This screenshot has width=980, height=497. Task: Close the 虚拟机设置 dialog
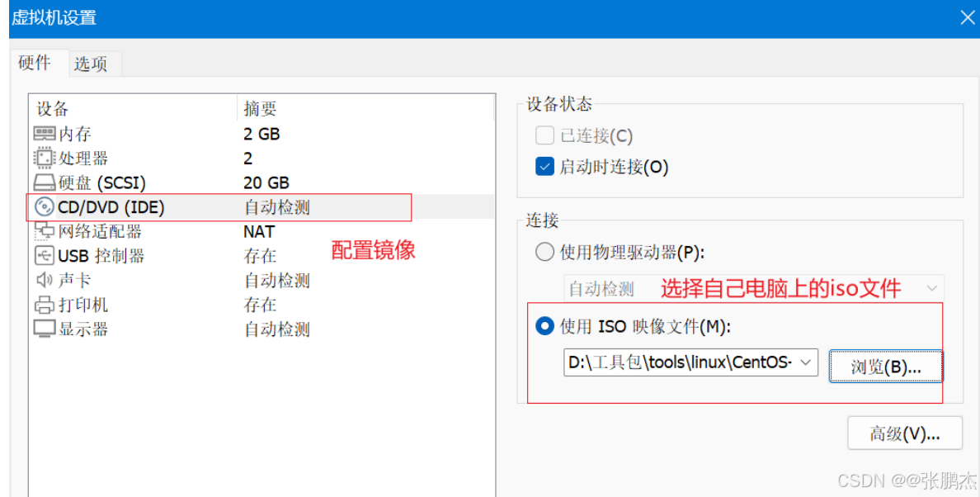coord(966,17)
